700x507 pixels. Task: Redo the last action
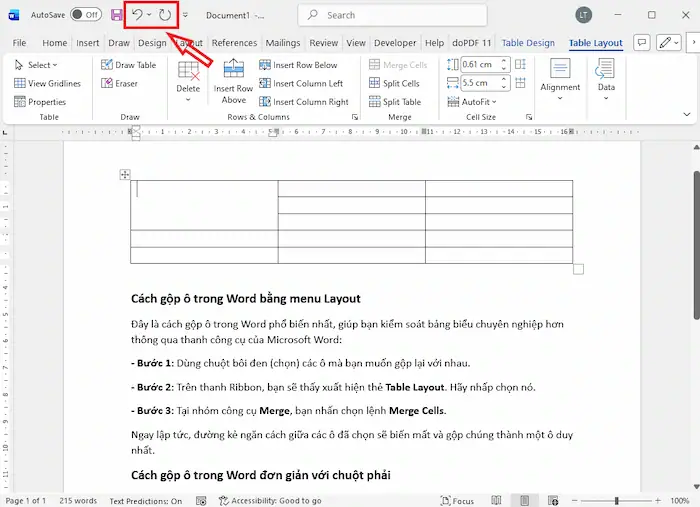pos(165,15)
